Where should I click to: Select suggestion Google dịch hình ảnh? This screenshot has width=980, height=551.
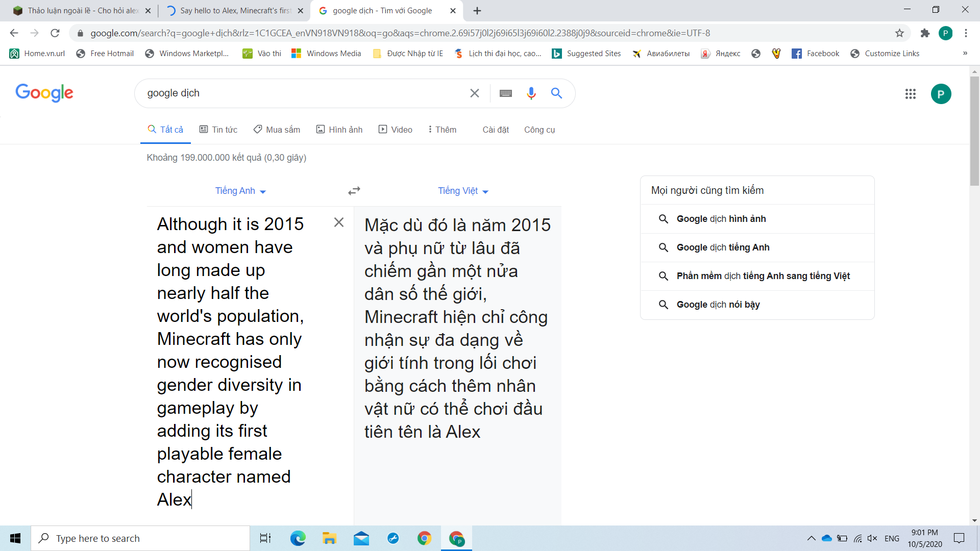point(721,219)
